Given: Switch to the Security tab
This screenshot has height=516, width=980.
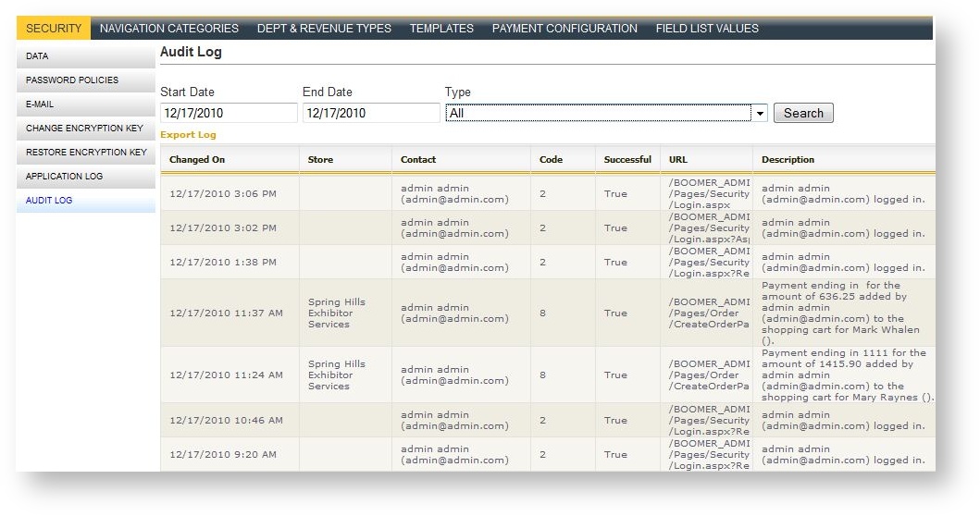Looking at the screenshot, I should pyautogui.click(x=54, y=29).
